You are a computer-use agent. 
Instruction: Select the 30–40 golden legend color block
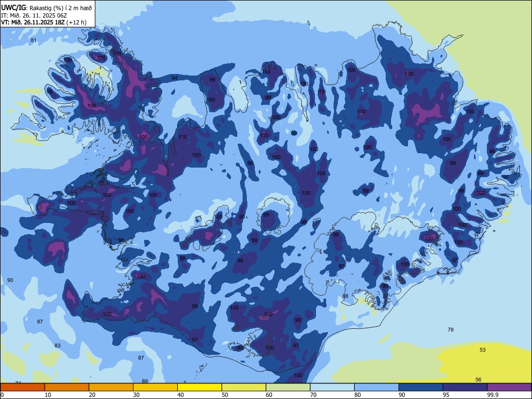click(x=155, y=387)
